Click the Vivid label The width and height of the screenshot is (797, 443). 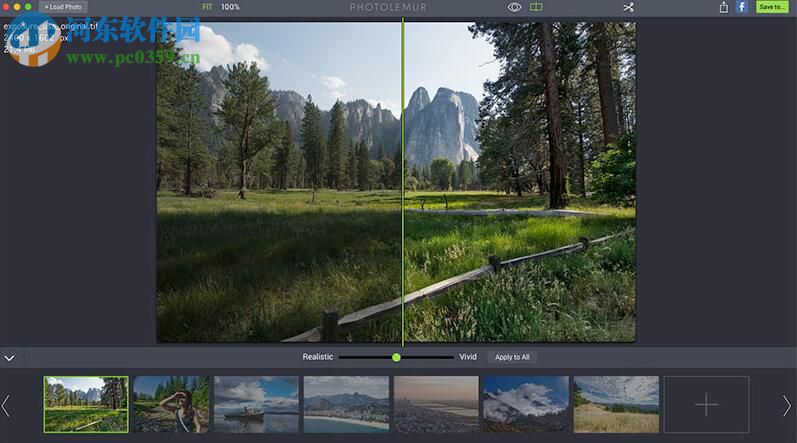pos(468,357)
